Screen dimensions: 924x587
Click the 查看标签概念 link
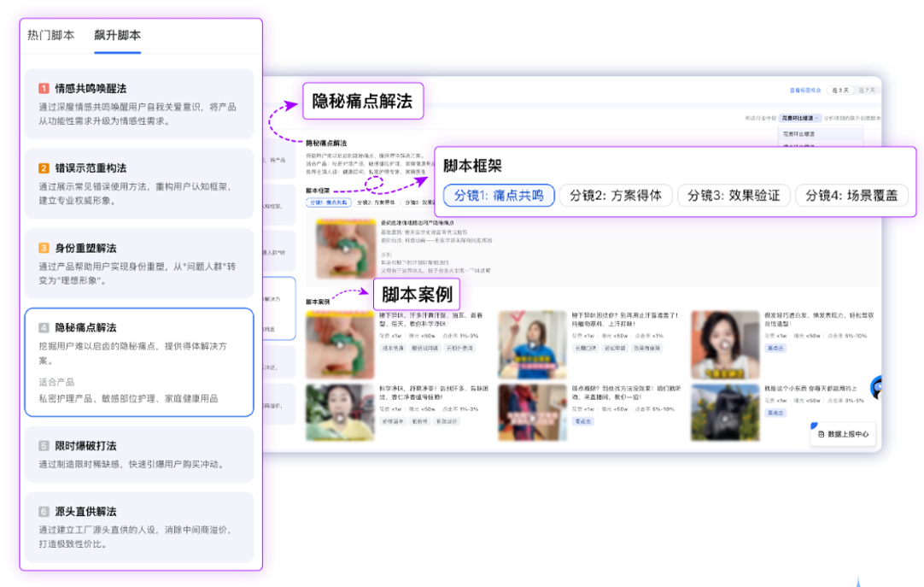click(804, 90)
